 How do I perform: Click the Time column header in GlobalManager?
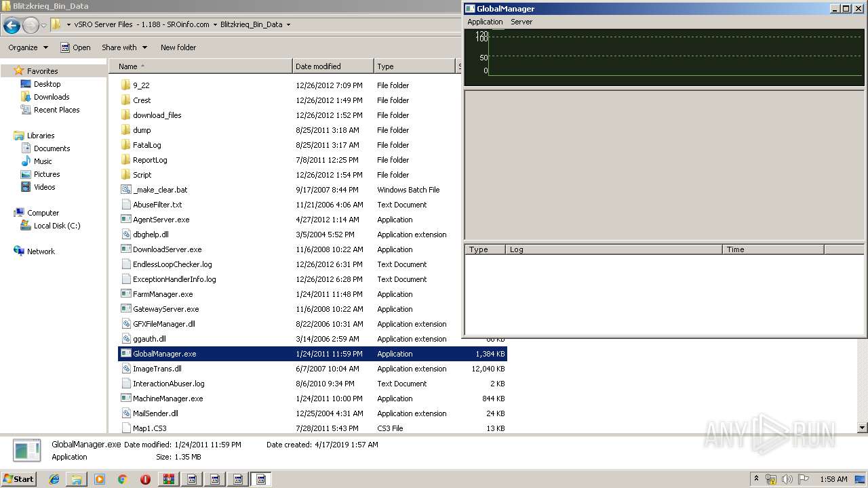coord(773,249)
